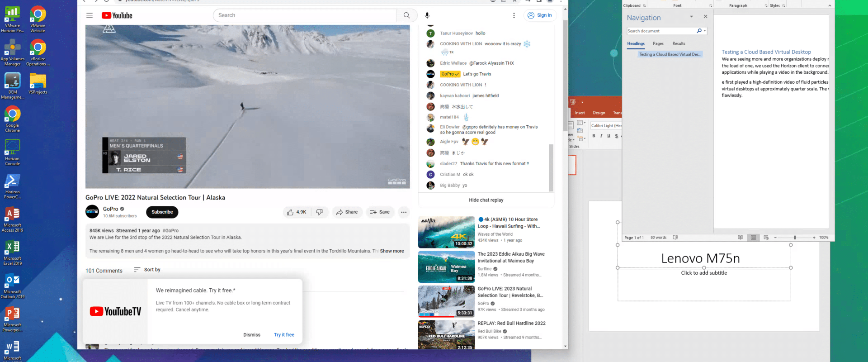The height and width of the screenshot is (362, 868).
Task: Click the YouTube search magnifier button
Action: (x=406, y=15)
